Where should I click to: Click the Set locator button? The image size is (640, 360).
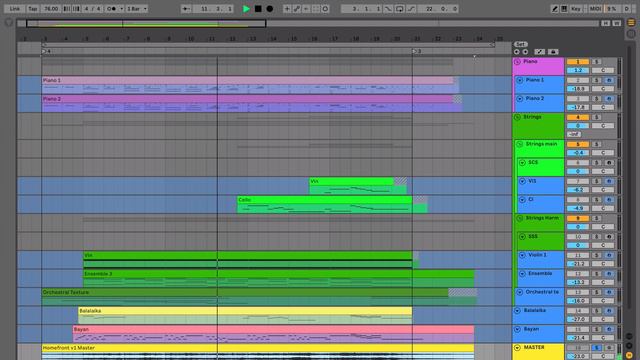point(520,44)
